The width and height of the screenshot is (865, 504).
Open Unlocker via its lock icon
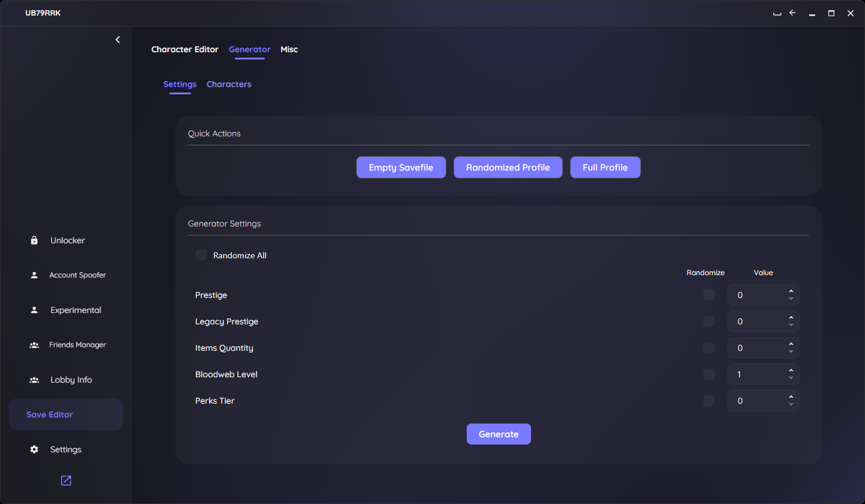[34, 240]
